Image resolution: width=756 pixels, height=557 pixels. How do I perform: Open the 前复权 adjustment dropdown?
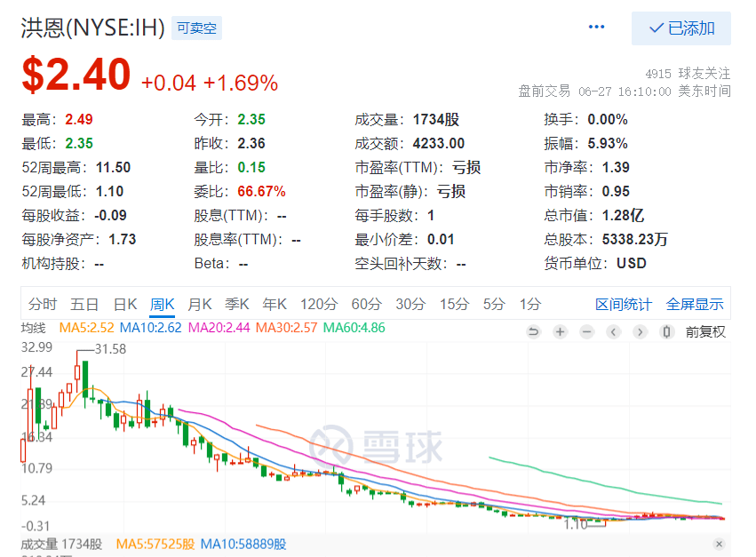click(x=705, y=332)
